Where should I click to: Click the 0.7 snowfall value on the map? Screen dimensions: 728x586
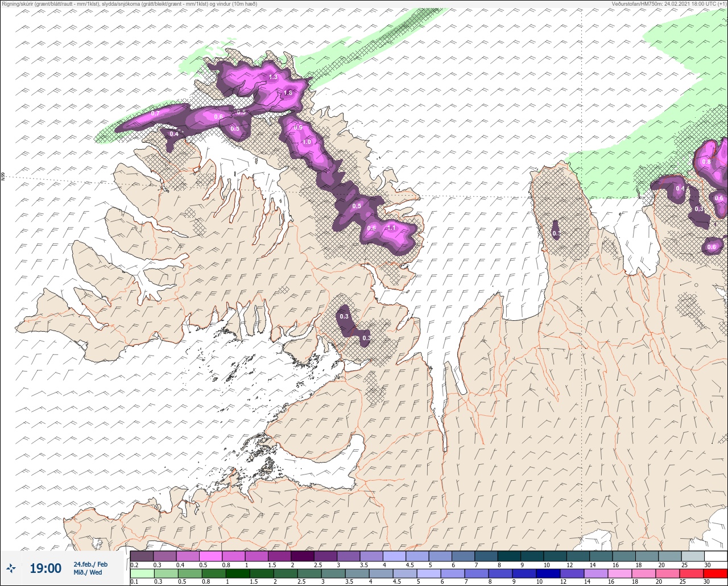click(155, 114)
